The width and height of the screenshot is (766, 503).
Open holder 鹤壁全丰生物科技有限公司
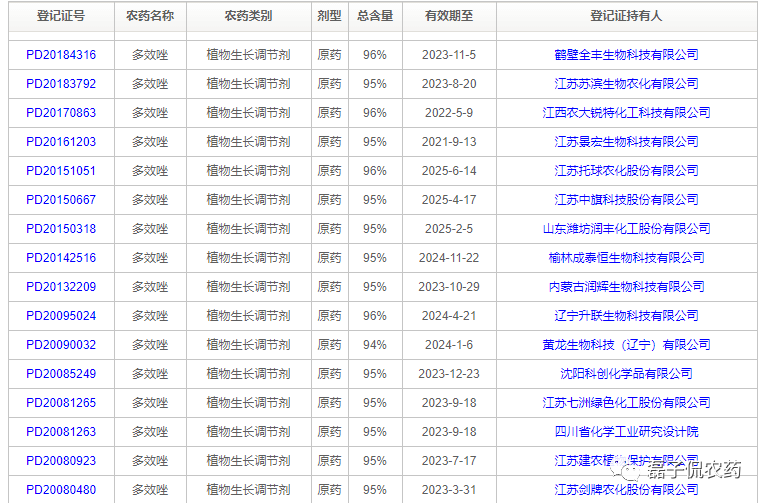626,55
